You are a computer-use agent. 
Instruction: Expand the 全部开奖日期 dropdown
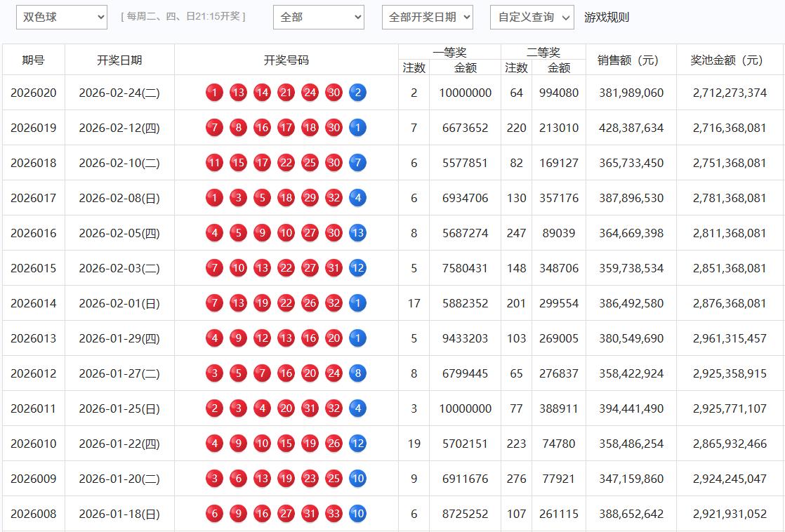point(427,17)
